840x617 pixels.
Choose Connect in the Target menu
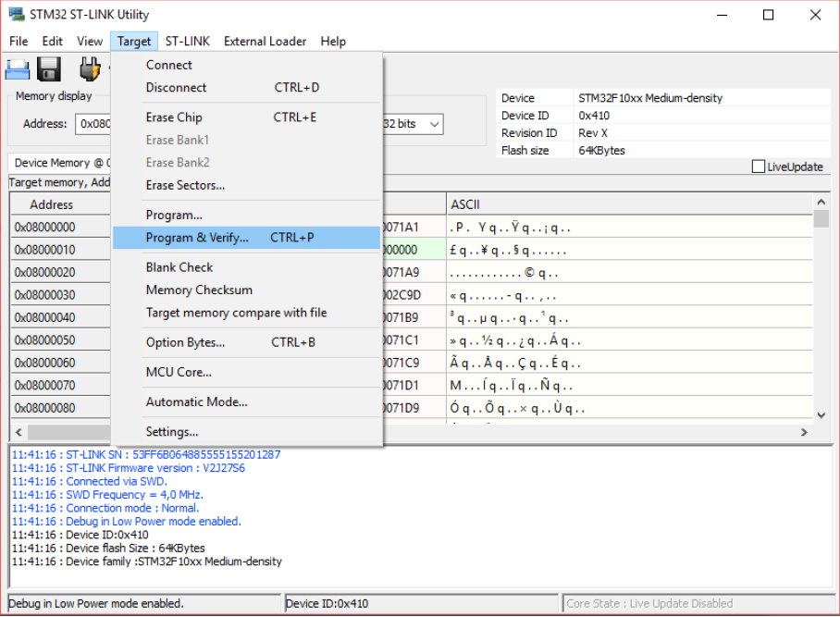pyautogui.click(x=246, y=65)
